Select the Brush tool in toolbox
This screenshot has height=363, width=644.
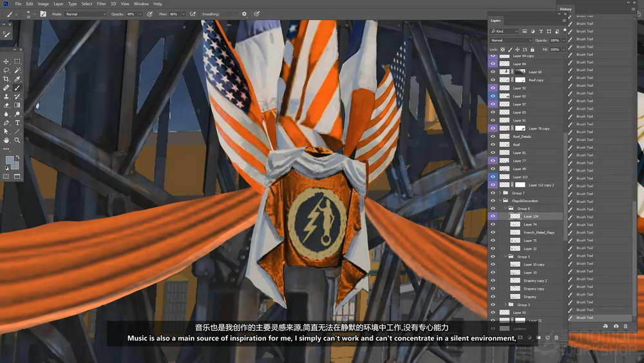coord(17,88)
